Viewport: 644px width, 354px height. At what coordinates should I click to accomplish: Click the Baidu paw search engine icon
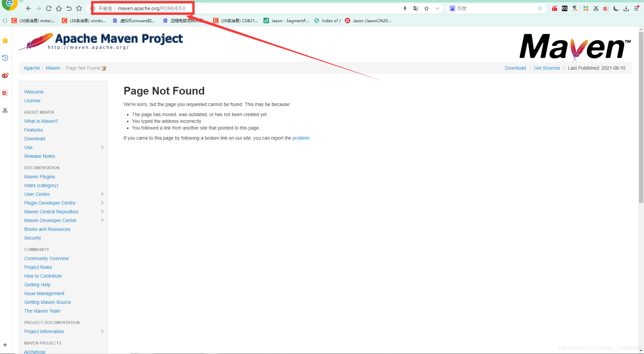coord(452,8)
